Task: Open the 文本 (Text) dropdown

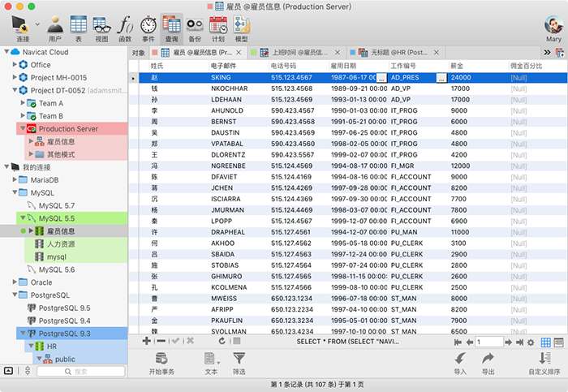Action: [x=212, y=364]
